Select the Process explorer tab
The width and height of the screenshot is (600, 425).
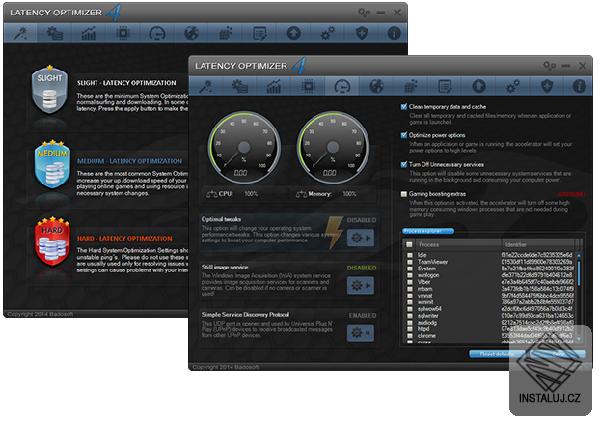click(x=428, y=231)
